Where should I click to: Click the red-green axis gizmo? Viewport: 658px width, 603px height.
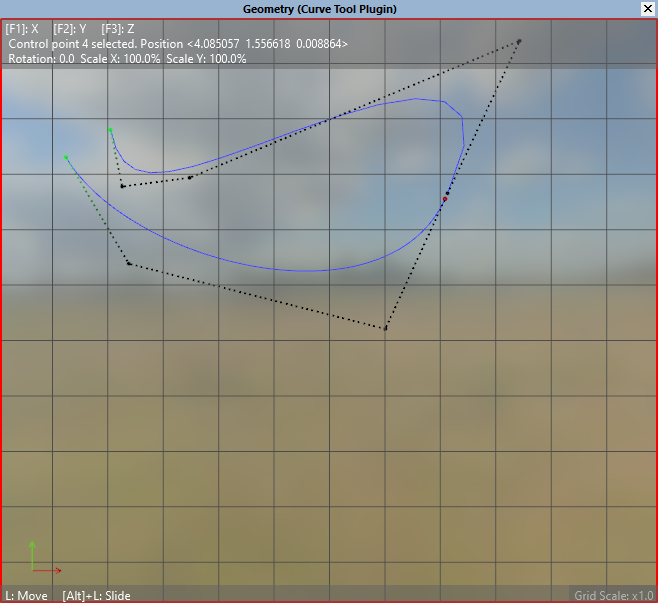[45, 557]
